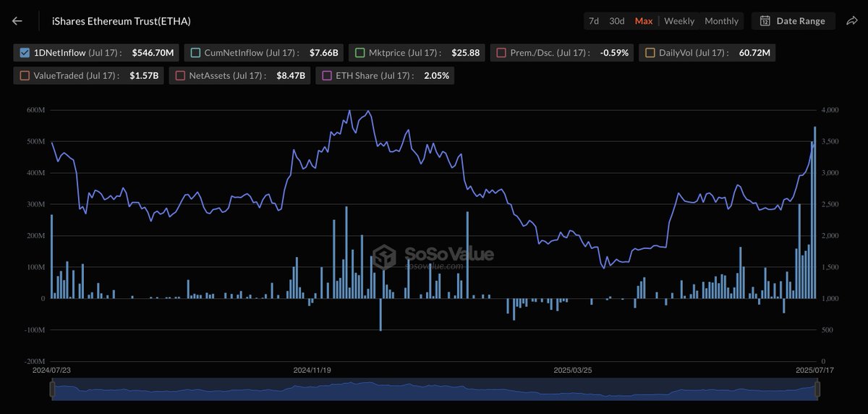Screen dimensions: 868x414
Task: Click the left handle of the range slider
Action: [52, 389]
